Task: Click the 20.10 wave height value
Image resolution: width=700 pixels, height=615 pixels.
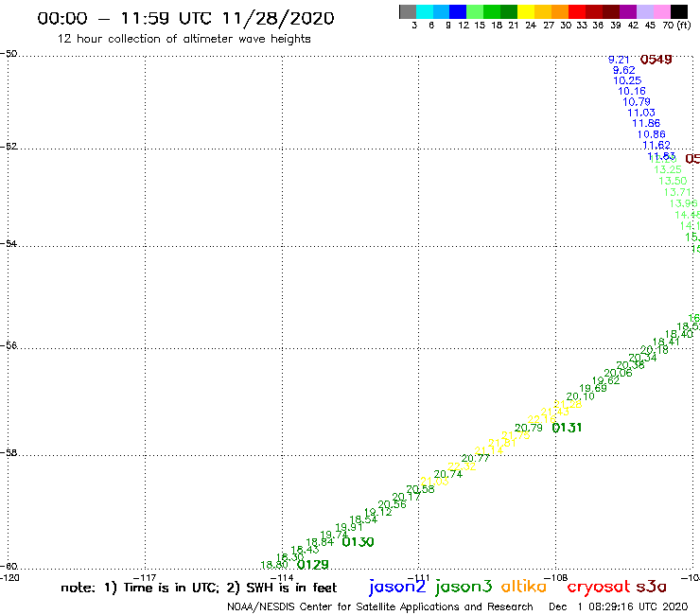Action: (581, 396)
